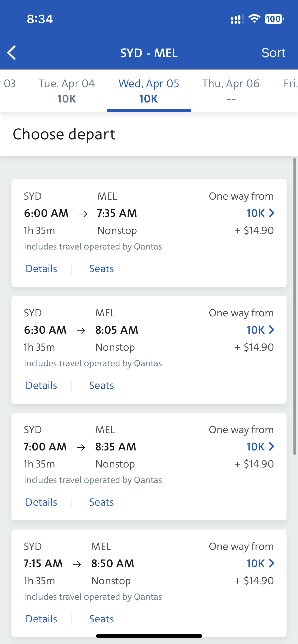
Task: Open the Sort options
Action: tap(273, 53)
